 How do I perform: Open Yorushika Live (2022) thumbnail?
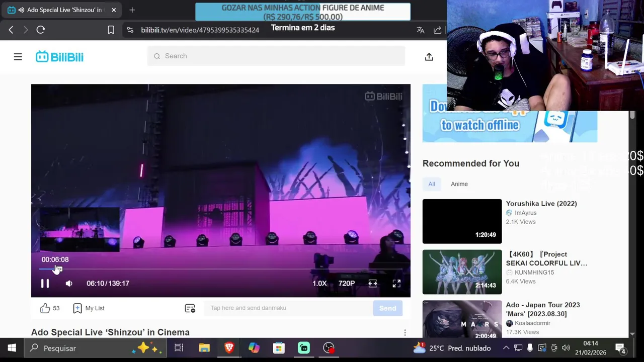(462, 221)
